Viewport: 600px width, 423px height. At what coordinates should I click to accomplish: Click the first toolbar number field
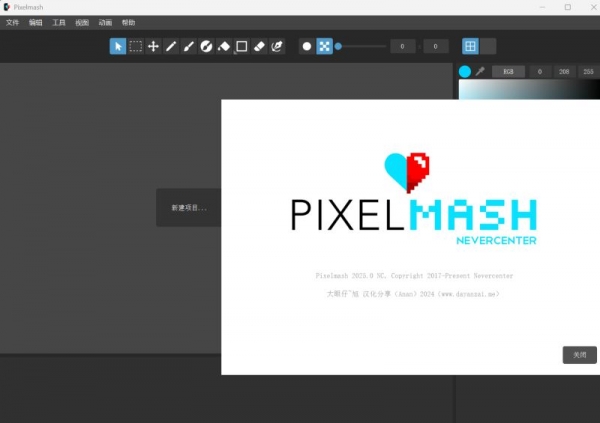[x=403, y=46]
